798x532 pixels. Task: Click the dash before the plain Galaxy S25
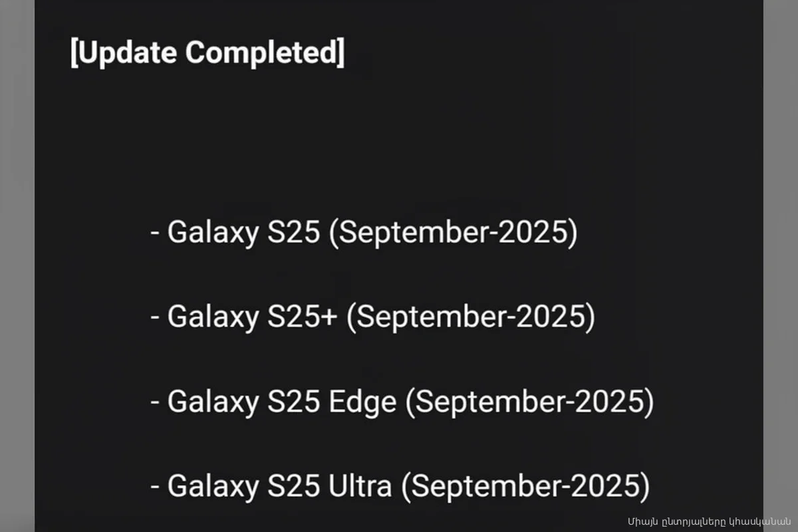(x=155, y=234)
